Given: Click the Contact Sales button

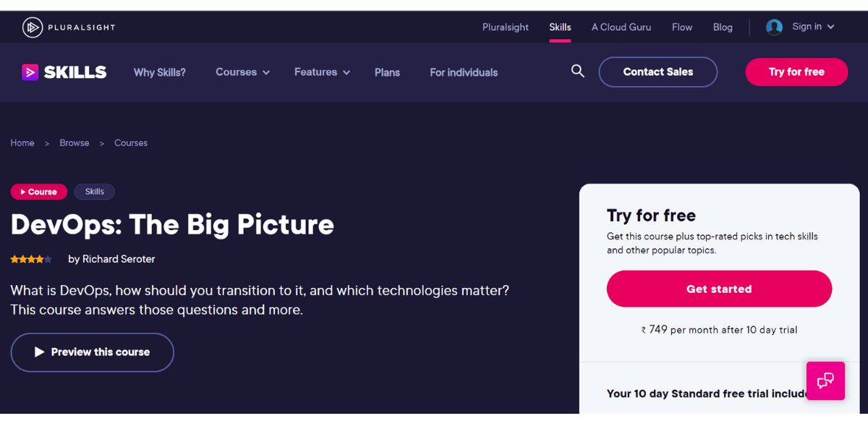Looking at the screenshot, I should point(658,72).
